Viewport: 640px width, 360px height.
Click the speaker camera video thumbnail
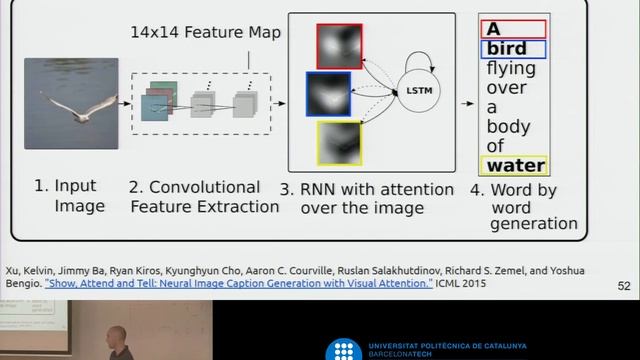coord(106,330)
